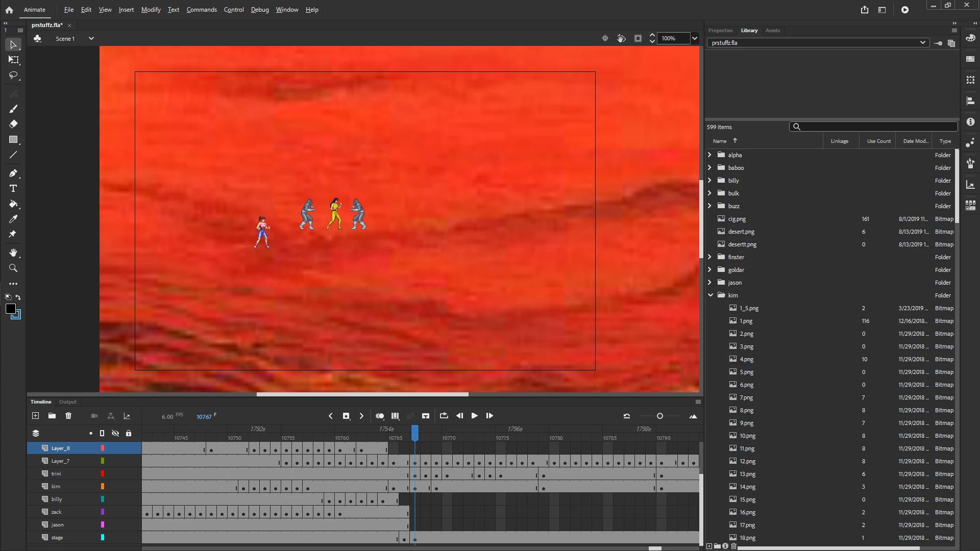Click the black stroke color swatch
980x551 pixels.
click(x=10, y=309)
